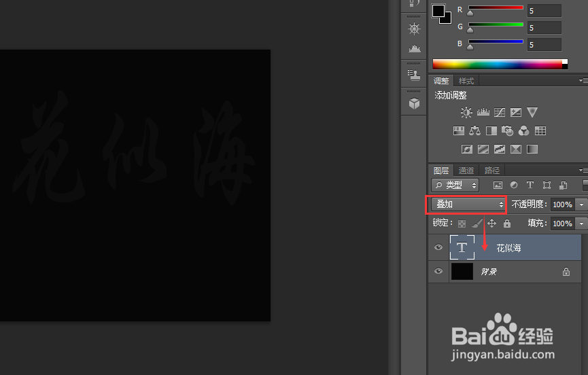Open the 叠加 blend mode dropdown
Image resolution: width=588 pixels, height=375 pixels.
coord(468,204)
